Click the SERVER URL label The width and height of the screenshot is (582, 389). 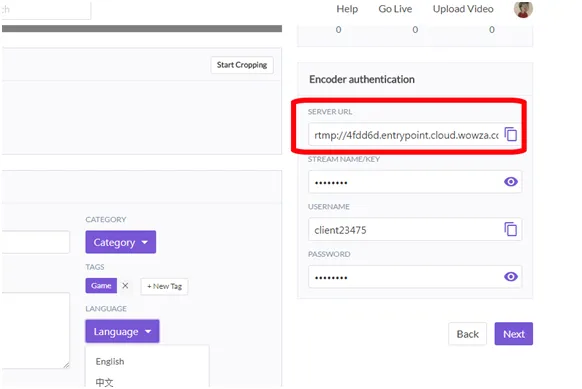point(330,112)
